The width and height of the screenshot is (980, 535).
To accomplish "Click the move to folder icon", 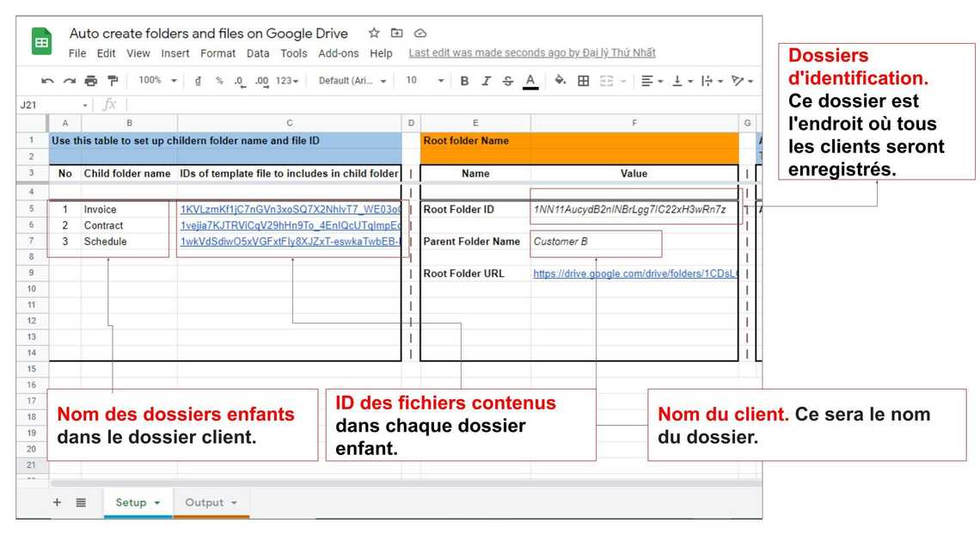I will pos(397,34).
